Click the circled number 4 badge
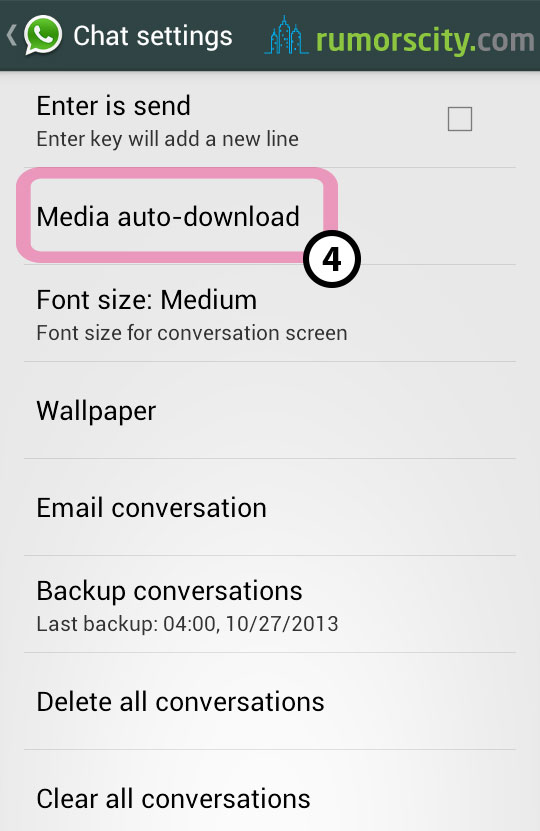Viewport: 540px width, 831px height. [x=332, y=259]
